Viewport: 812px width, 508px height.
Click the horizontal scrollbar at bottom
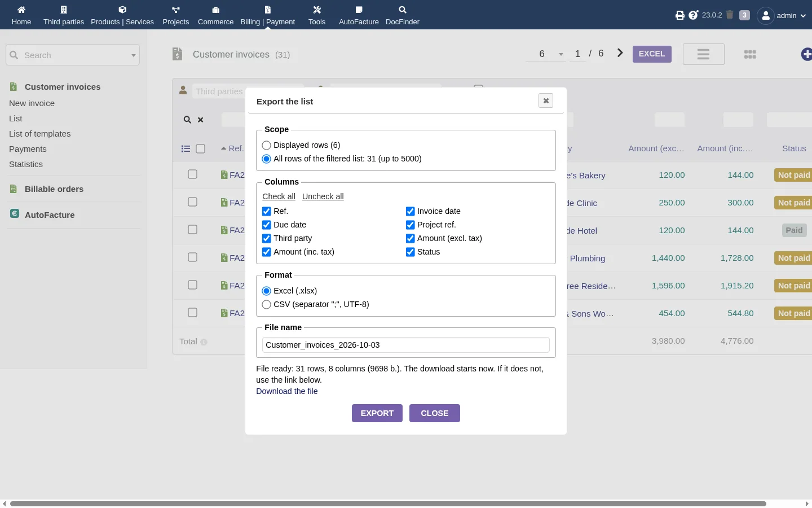tap(388, 503)
